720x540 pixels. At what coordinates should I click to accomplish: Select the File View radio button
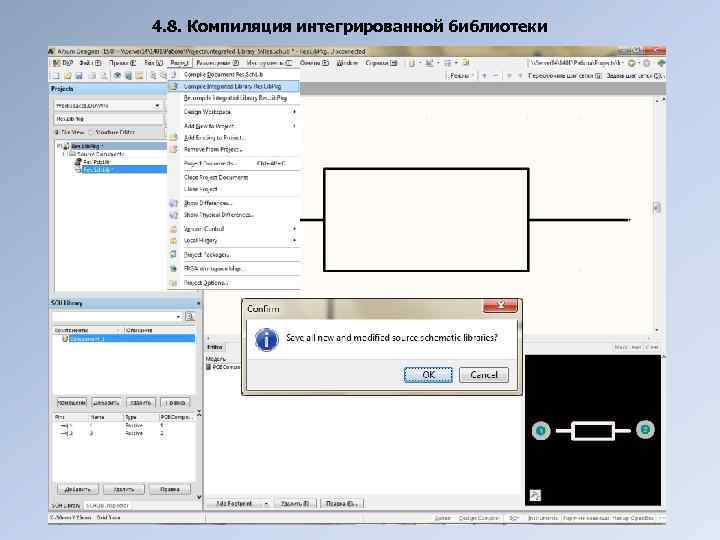click(x=57, y=132)
